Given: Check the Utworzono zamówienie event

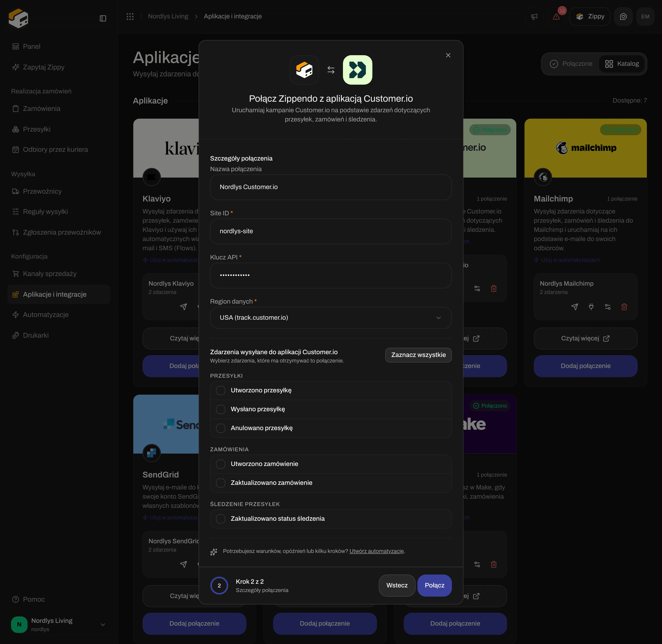Looking at the screenshot, I should pos(221,464).
